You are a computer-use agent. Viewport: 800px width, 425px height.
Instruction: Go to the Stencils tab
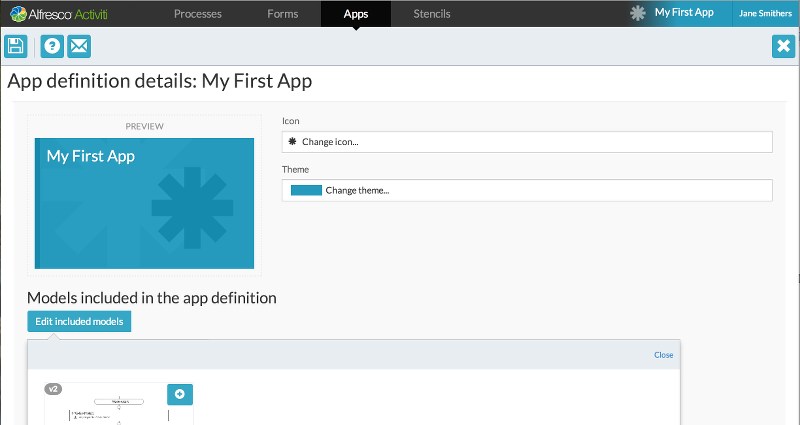point(432,14)
